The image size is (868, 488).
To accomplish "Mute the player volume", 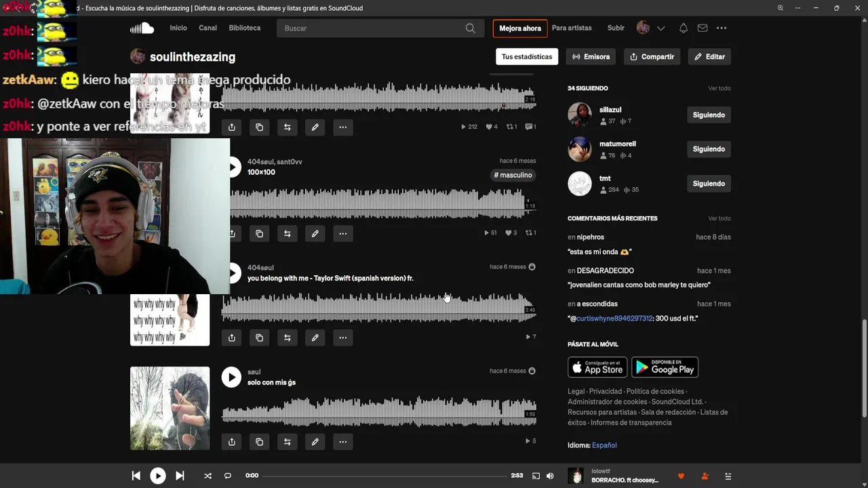I will click(x=550, y=476).
